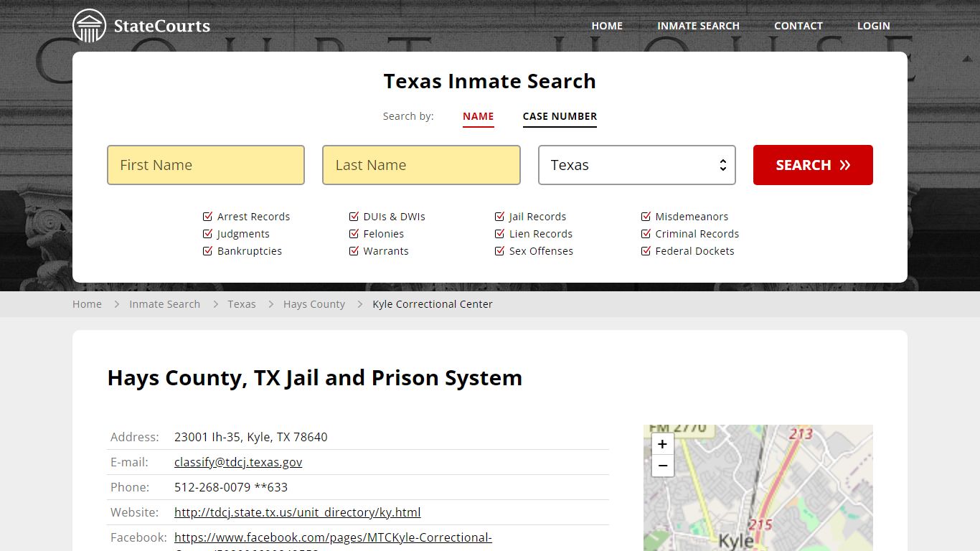
Task: Toggle the Bankruptcies checkbox
Action: pyautogui.click(x=208, y=251)
